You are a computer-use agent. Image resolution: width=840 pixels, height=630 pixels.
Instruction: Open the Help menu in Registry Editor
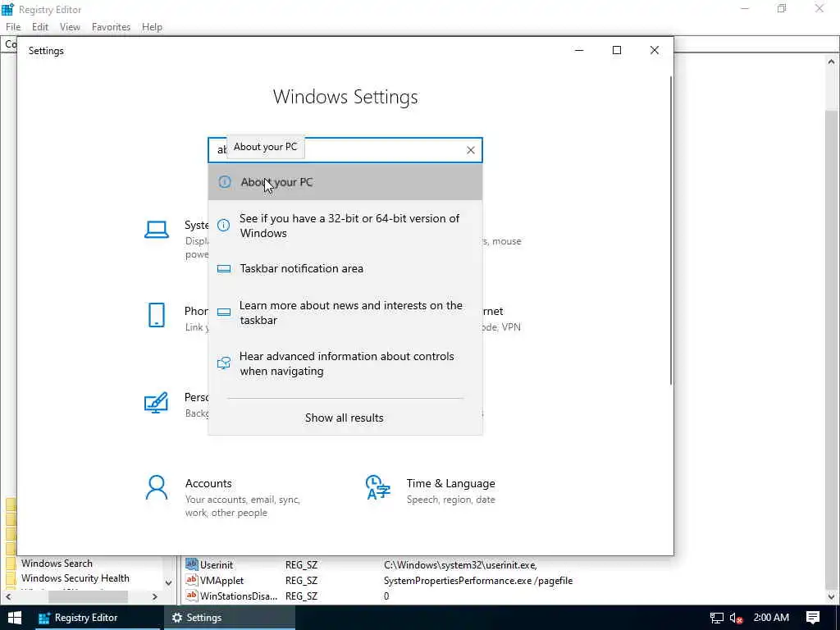152,27
